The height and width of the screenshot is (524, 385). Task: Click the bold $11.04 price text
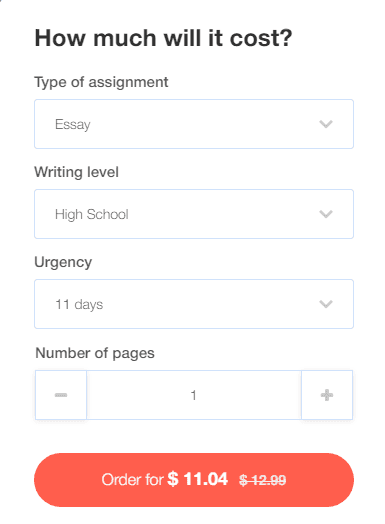pyautogui.click(x=198, y=479)
